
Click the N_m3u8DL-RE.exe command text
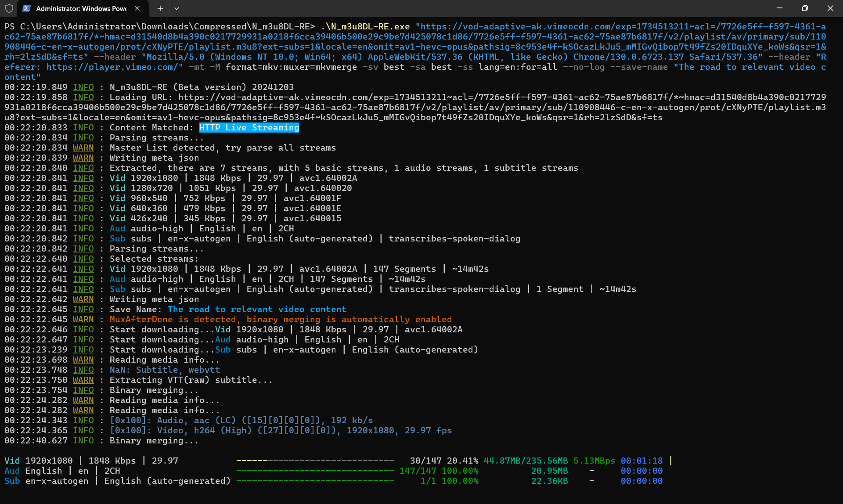click(x=365, y=26)
